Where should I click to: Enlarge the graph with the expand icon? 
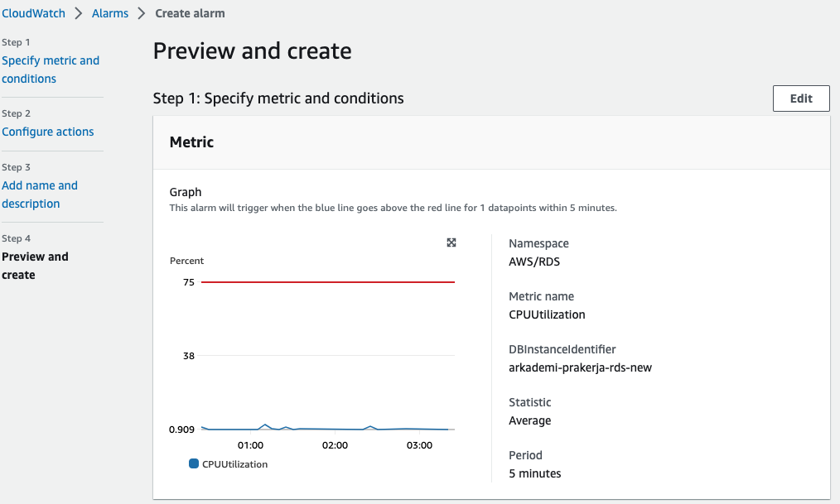point(451,242)
